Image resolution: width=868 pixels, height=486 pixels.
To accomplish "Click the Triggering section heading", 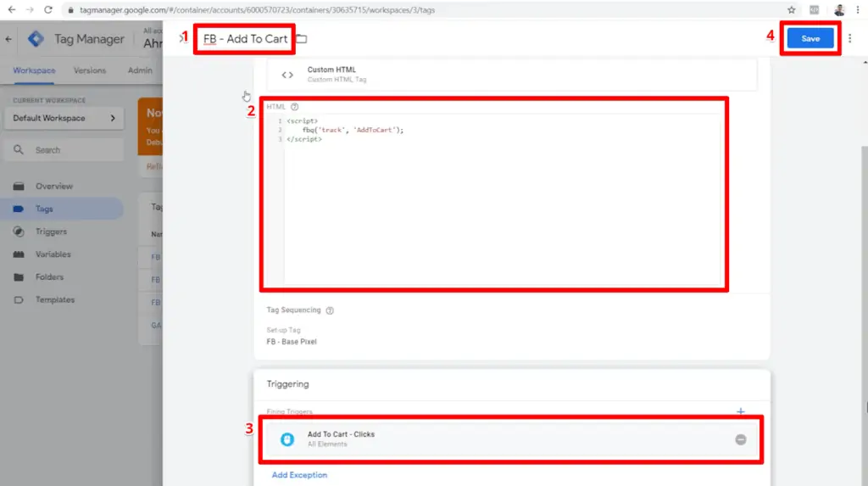I will [x=288, y=384].
